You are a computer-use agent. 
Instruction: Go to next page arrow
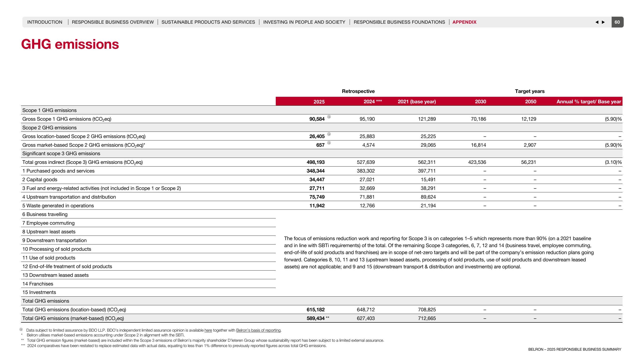[x=603, y=22]
